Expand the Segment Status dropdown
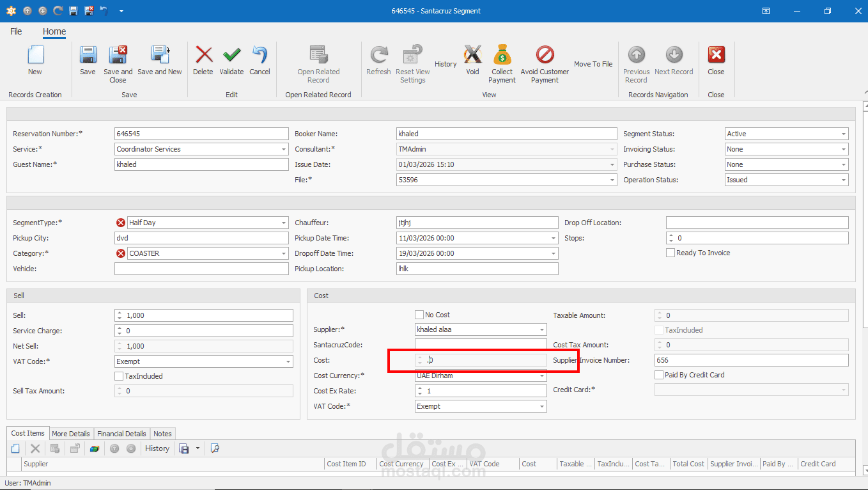This screenshot has height=490, width=868. (x=844, y=134)
